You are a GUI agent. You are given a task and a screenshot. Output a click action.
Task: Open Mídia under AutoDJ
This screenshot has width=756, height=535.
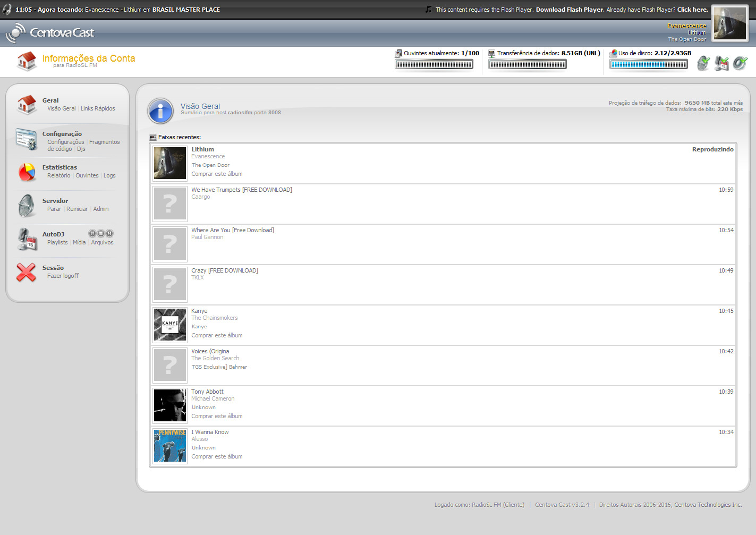[x=79, y=242]
